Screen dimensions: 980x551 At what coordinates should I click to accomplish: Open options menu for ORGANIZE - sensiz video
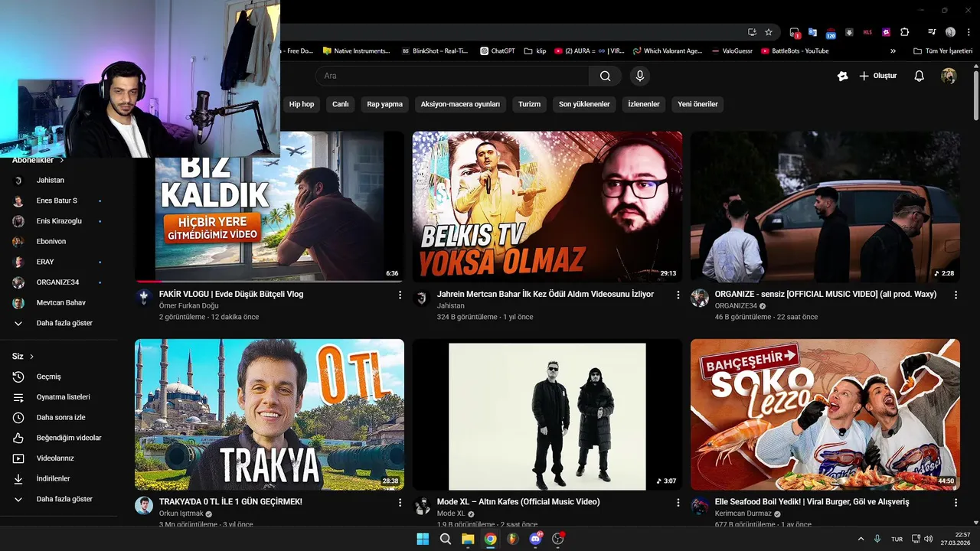[955, 295]
